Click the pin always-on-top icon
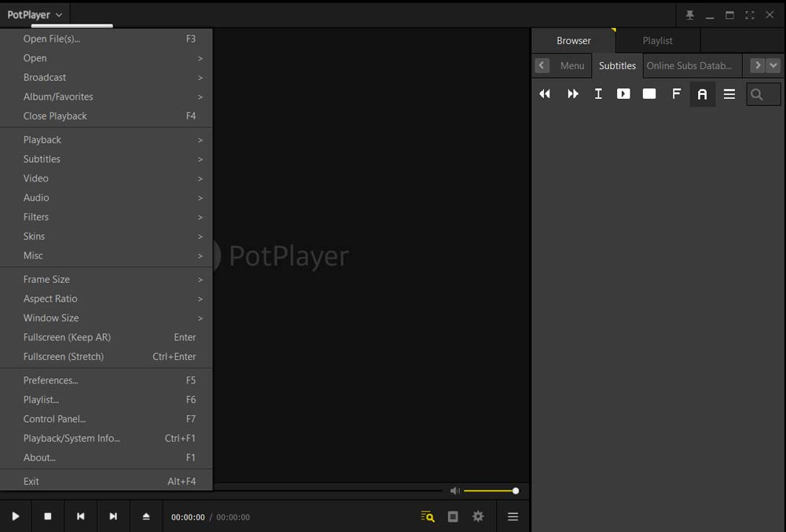 pos(690,15)
